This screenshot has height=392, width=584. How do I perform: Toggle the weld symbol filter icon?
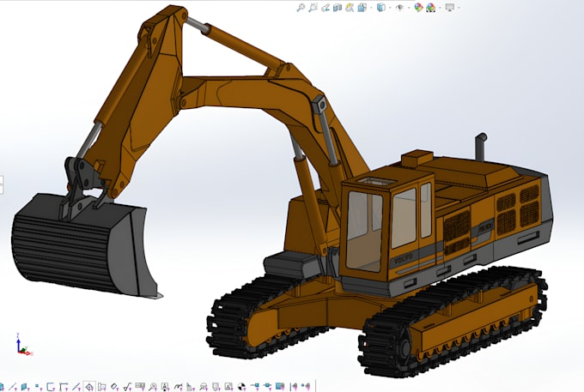[178, 387]
